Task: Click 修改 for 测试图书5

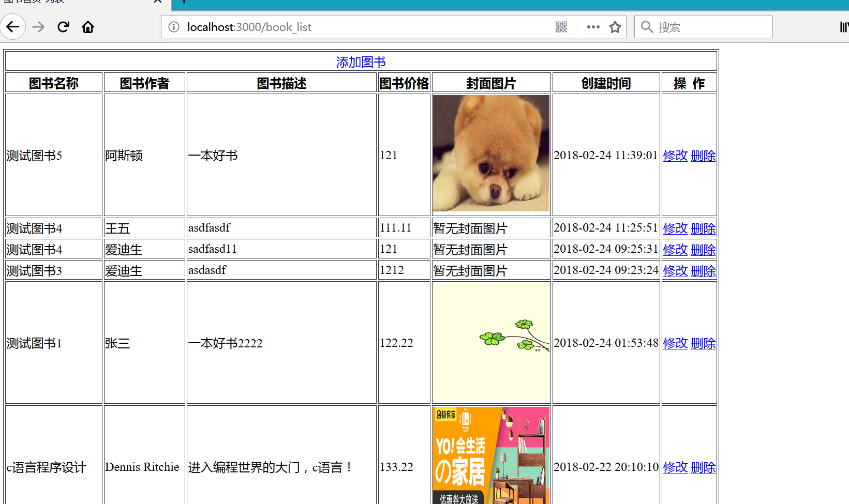Action: pyautogui.click(x=675, y=156)
